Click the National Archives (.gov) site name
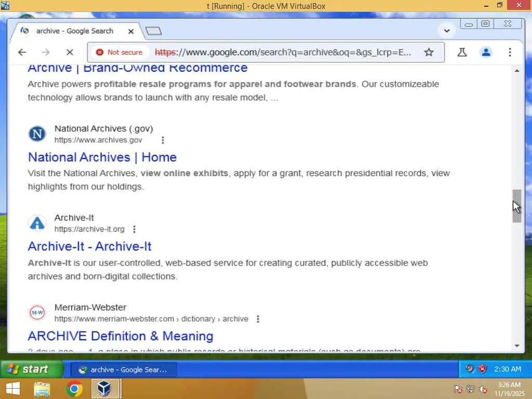532x399 pixels. (104, 129)
